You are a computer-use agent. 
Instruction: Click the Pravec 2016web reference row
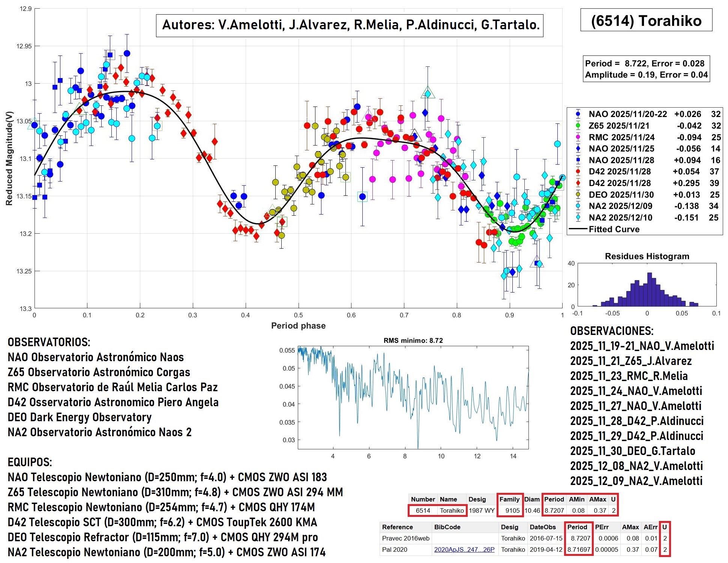click(x=405, y=538)
